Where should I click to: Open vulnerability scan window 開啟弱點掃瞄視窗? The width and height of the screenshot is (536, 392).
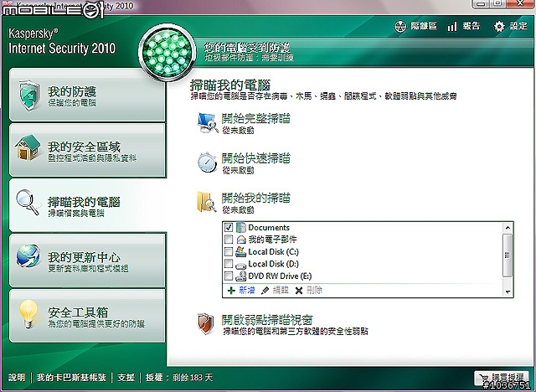click(267, 320)
